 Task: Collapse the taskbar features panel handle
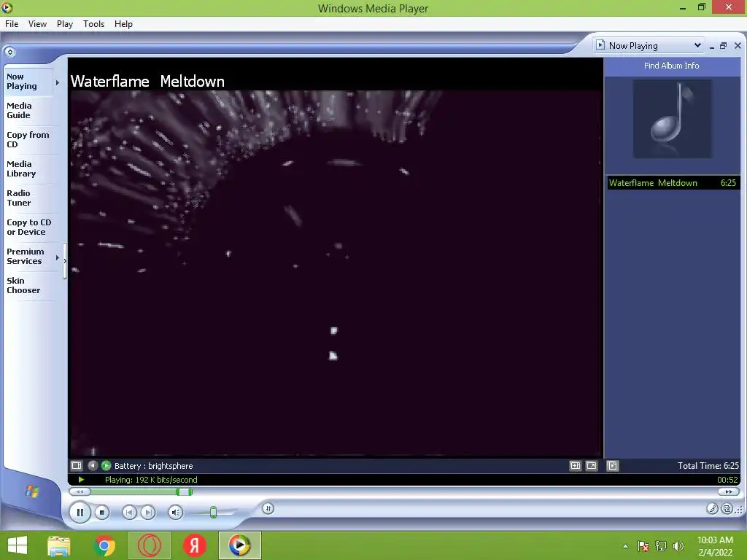[65, 261]
